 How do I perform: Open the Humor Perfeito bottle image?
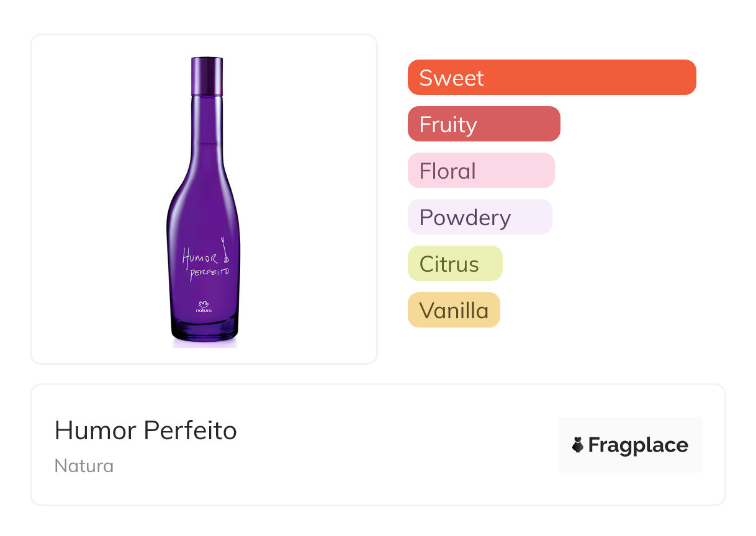click(204, 199)
